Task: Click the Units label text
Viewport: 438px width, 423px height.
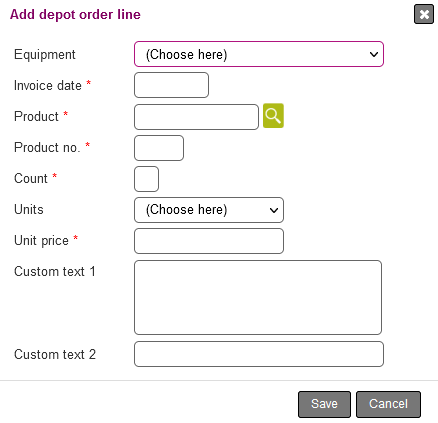Action: [x=29, y=210]
